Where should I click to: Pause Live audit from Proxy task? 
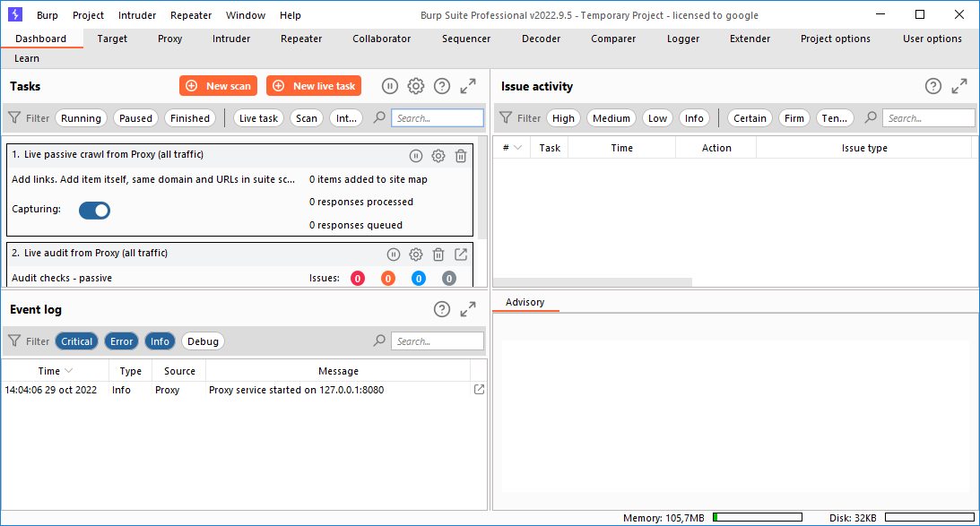(x=393, y=254)
